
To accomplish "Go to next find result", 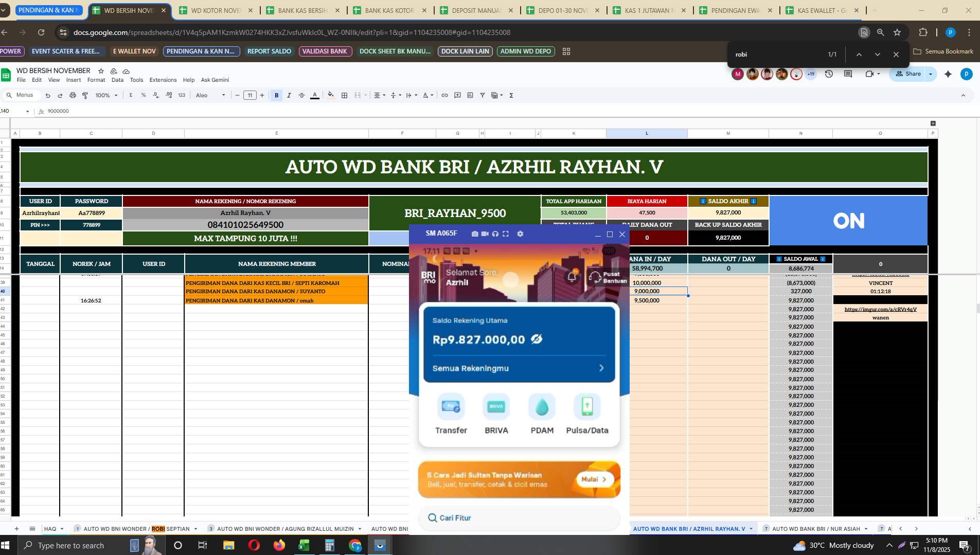I will click(878, 55).
